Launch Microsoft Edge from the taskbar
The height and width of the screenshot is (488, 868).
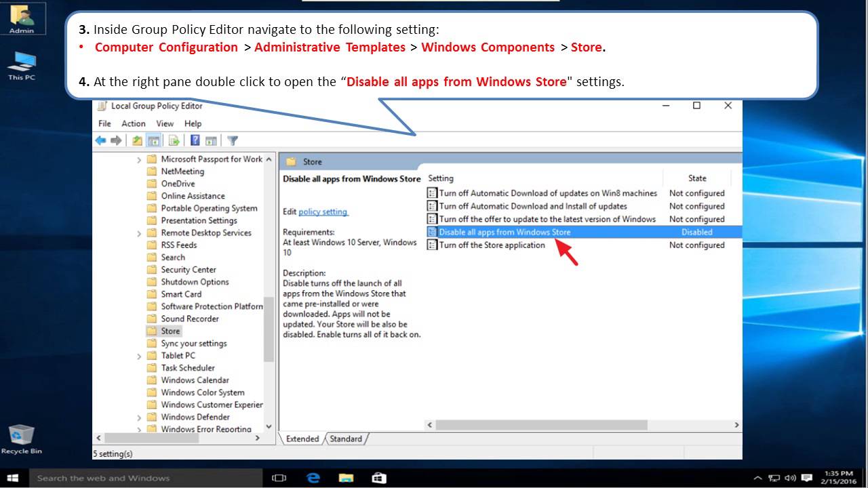click(x=313, y=478)
